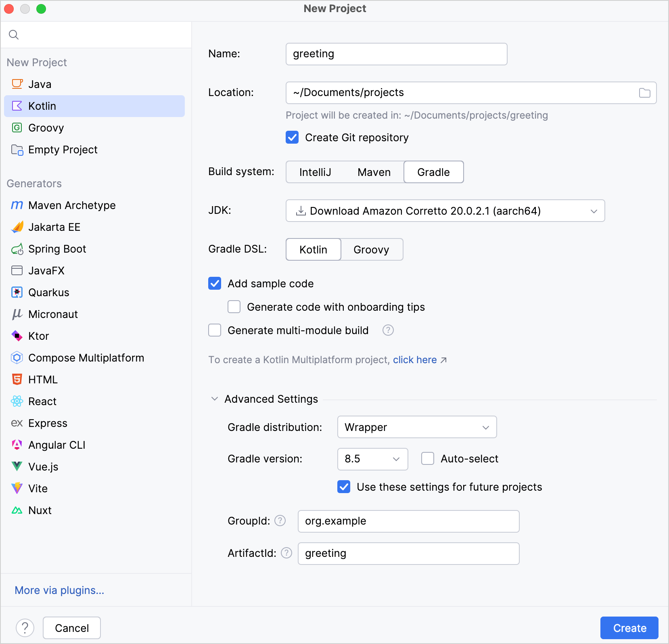The image size is (669, 644).
Task: Click the More via plugins link
Action: click(59, 590)
